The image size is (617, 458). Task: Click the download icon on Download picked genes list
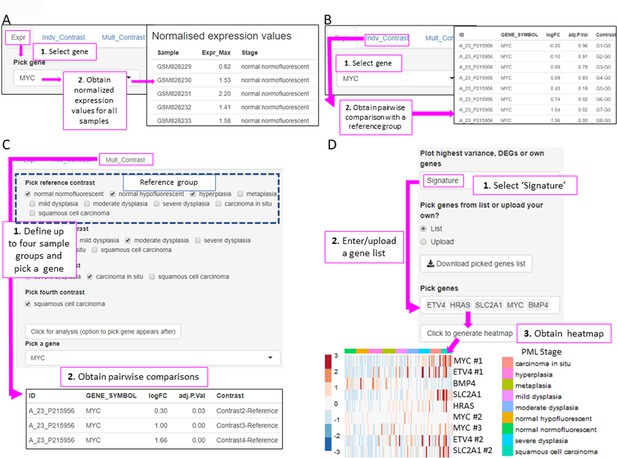point(430,264)
